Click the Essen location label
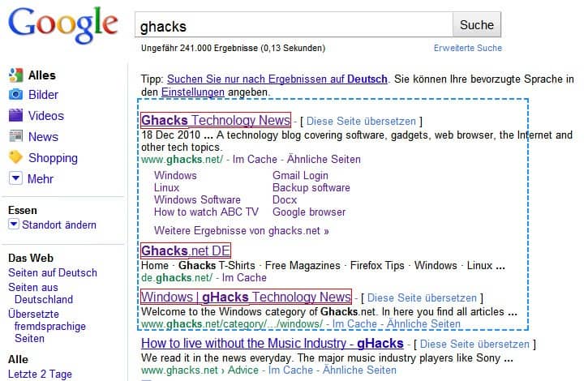Viewport: 588px width, 381px height. coord(23,211)
